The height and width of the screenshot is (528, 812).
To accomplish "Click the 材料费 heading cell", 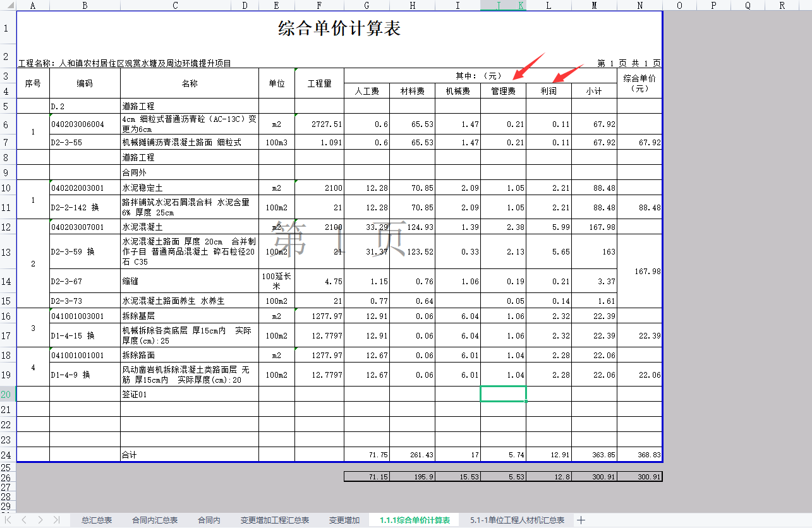I will click(412, 91).
